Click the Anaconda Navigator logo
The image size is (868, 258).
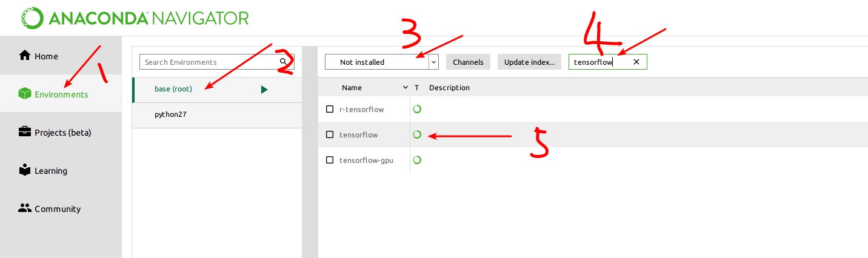134,17
